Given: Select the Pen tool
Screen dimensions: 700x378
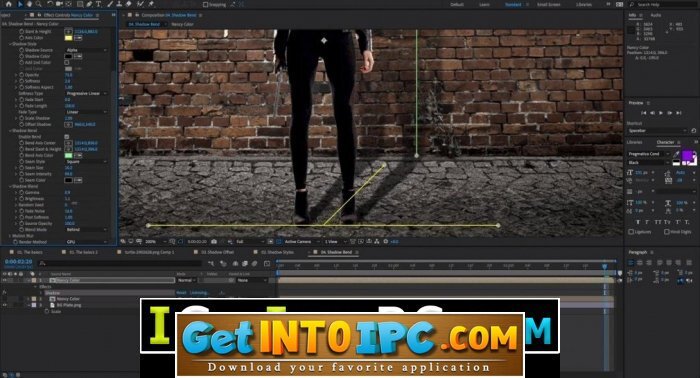Looking at the screenshot, I should [x=89, y=4].
